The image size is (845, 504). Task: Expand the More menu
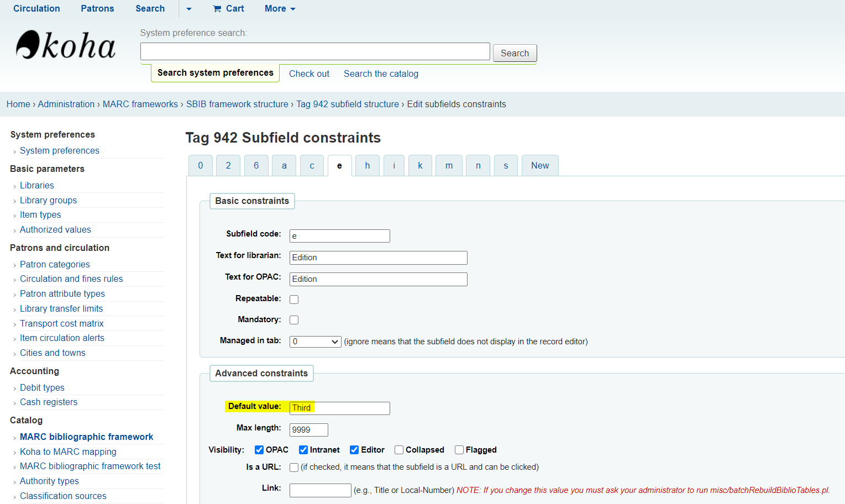[x=280, y=8]
